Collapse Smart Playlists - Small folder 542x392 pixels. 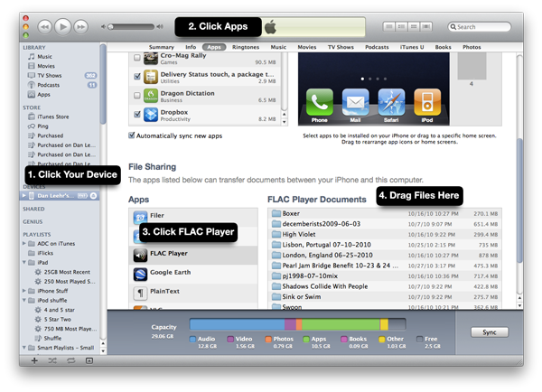tap(23, 348)
